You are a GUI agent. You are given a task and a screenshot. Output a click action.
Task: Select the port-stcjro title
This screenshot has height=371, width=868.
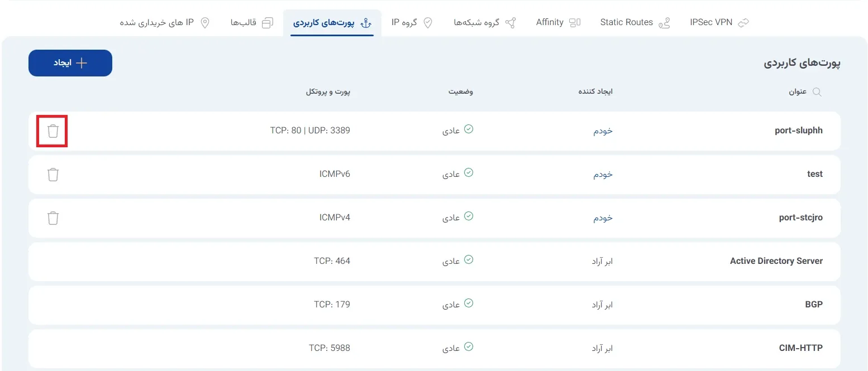(801, 218)
